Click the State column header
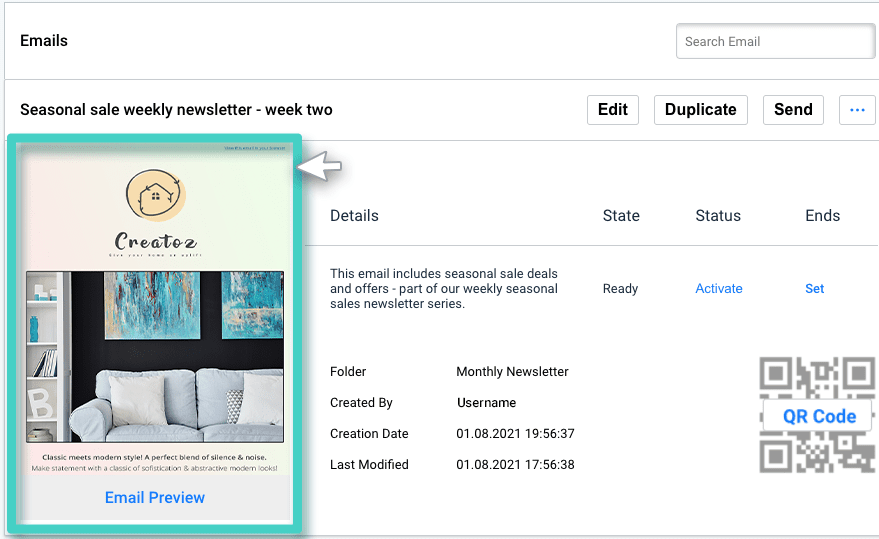879x539 pixels. (621, 216)
